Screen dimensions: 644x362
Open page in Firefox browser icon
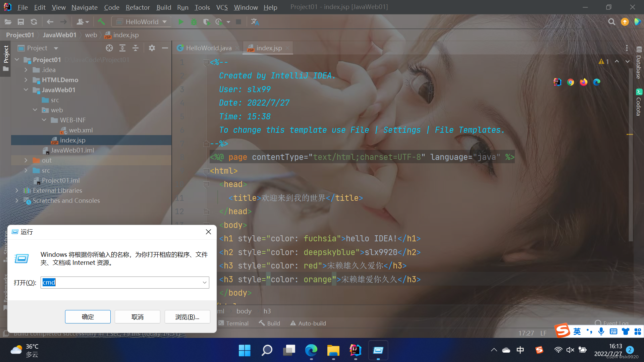point(584,82)
